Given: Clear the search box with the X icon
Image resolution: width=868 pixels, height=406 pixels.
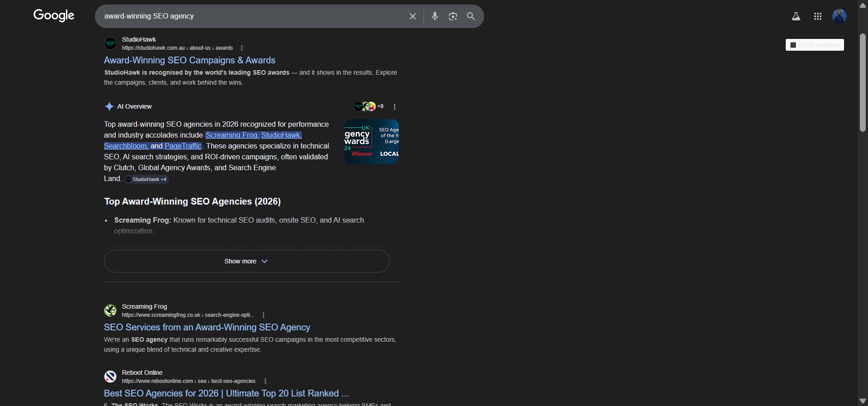Looking at the screenshot, I should tap(413, 16).
